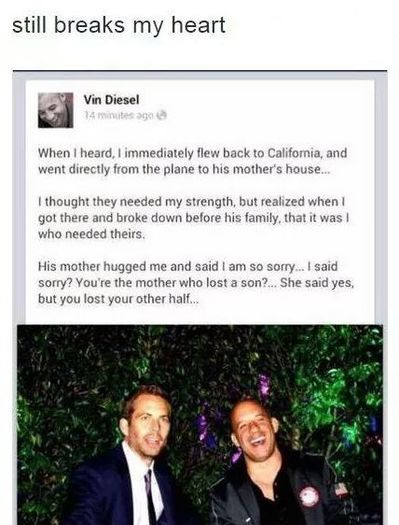Click the globe privacy icon beside the timestamp
Viewport: 399px width, 525px height.
(162, 116)
